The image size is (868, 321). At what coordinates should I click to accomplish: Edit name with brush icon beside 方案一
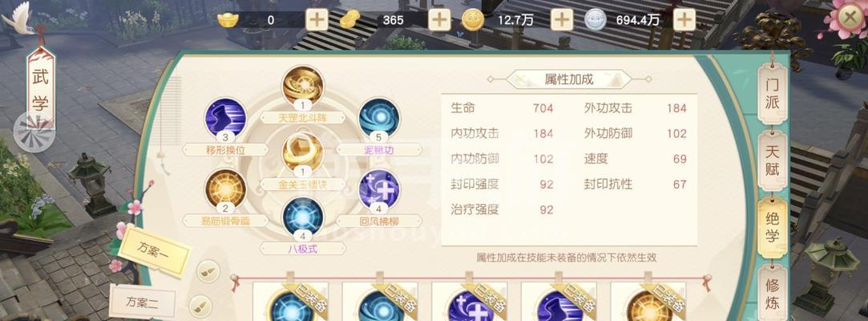[x=208, y=271]
